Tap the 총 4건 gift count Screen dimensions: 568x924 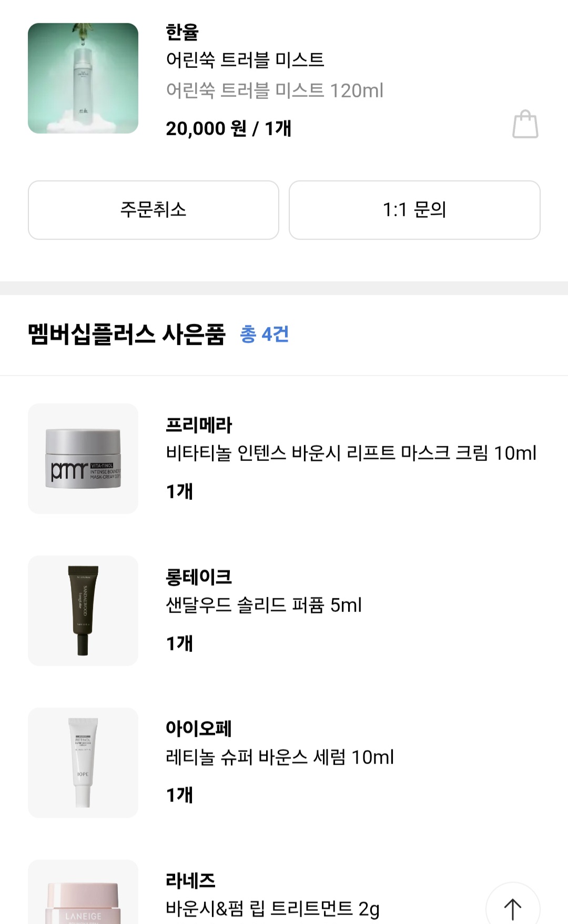coord(264,334)
